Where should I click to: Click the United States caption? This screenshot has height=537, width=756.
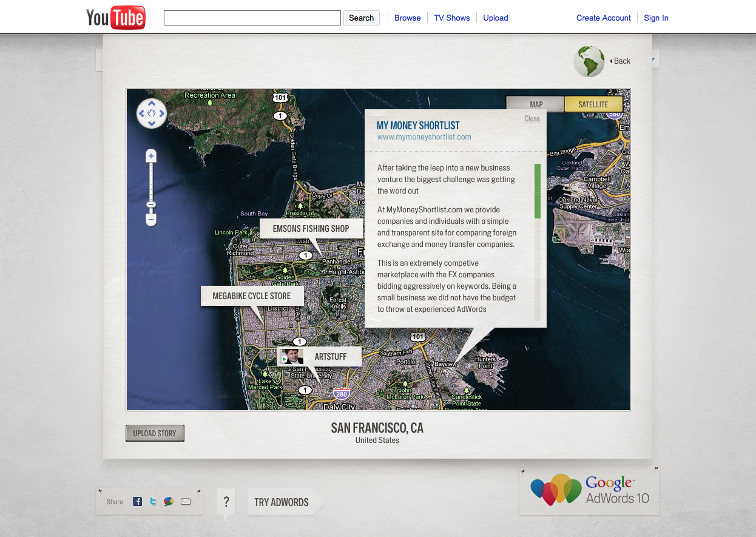[377, 441]
